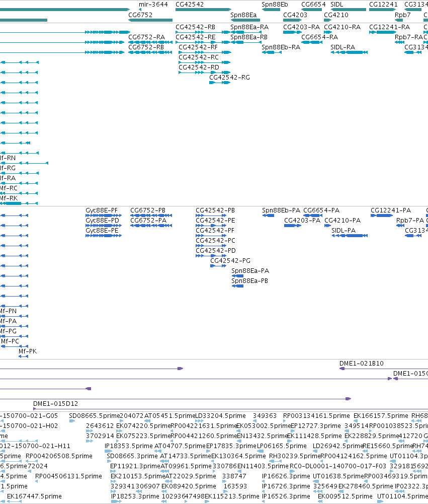Select transcript CG42542-RB
This screenshot has height=504, width=428.
point(203,32)
